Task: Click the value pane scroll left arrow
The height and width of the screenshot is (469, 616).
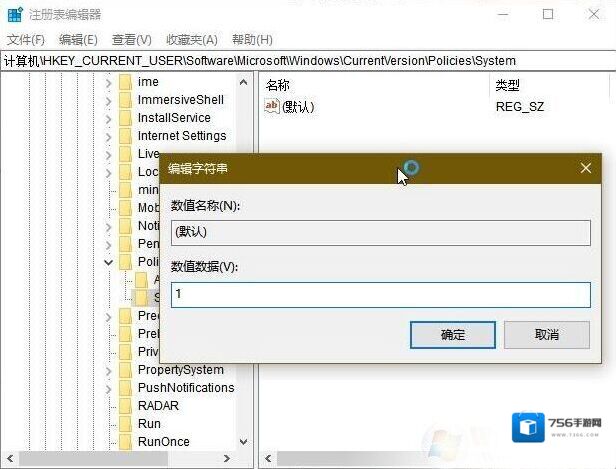Action: [268, 458]
